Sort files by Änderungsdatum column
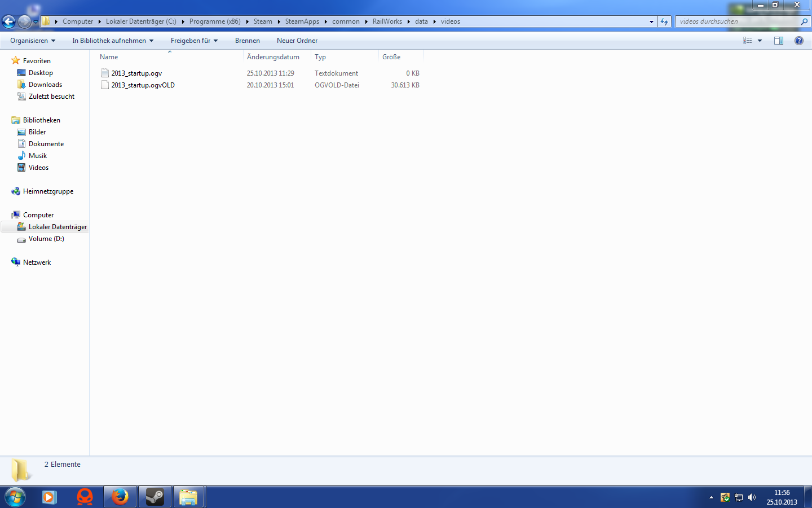812x508 pixels. tap(277, 57)
